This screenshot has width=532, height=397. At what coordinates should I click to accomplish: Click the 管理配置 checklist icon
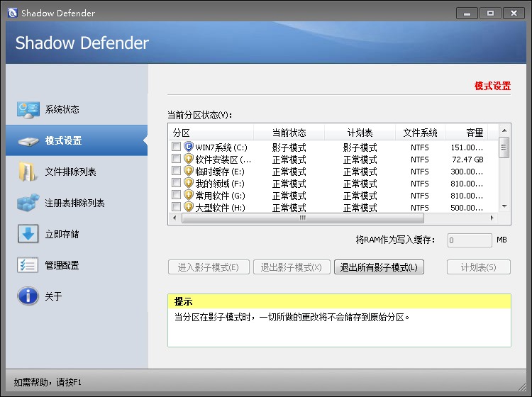click(x=28, y=265)
